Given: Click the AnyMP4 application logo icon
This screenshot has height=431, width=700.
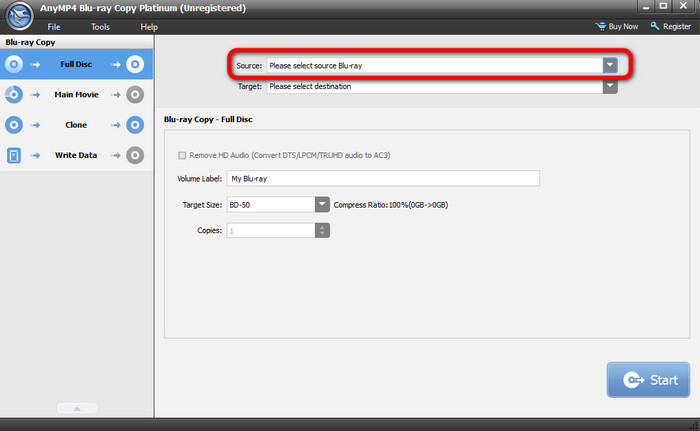Looking at the screenshot, I should tap(19, 16).
